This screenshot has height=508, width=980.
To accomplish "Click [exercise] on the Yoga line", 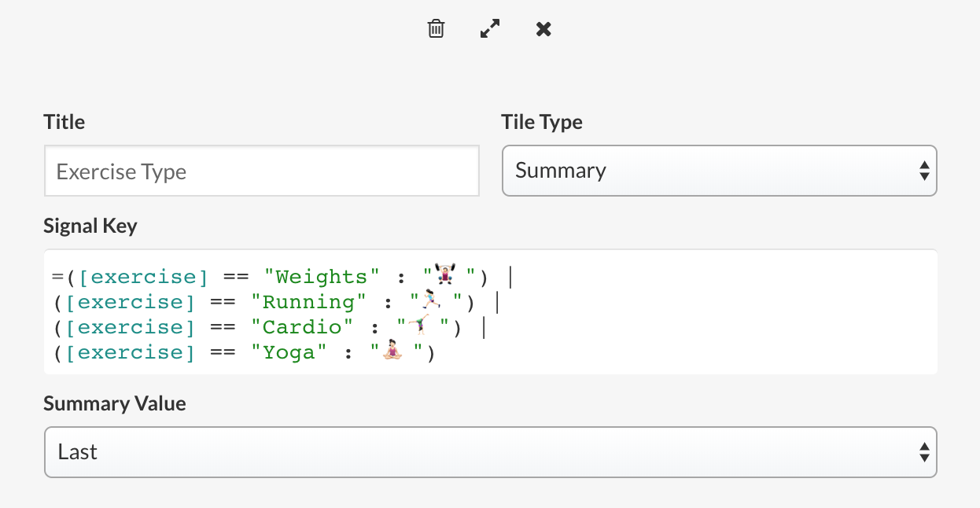I will [131, 352].
